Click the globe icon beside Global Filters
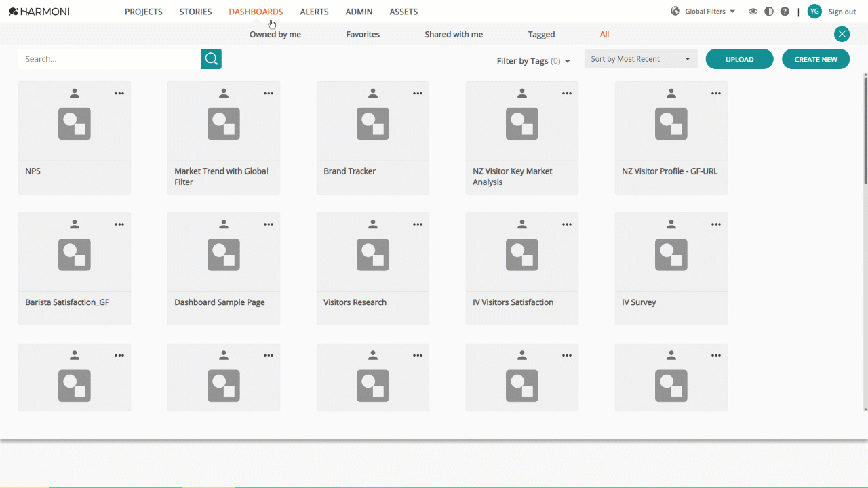This screenshot has width=868, height=488. tap(675, 12)
